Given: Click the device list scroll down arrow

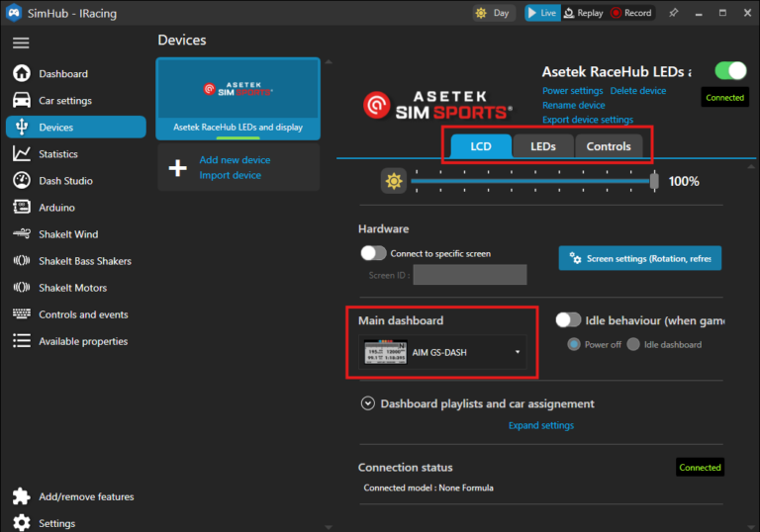Looking at the screenshot, I should [x=329, y=527].
